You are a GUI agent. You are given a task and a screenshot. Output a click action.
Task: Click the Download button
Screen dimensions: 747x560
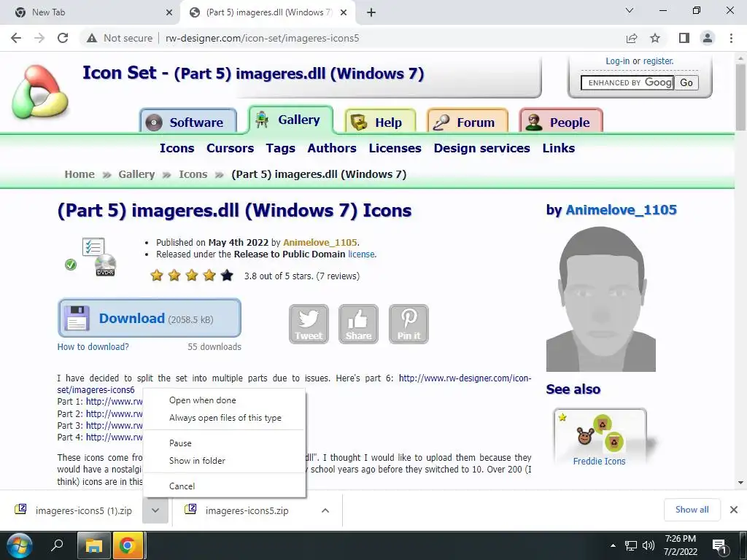click(x=150, y=318)
